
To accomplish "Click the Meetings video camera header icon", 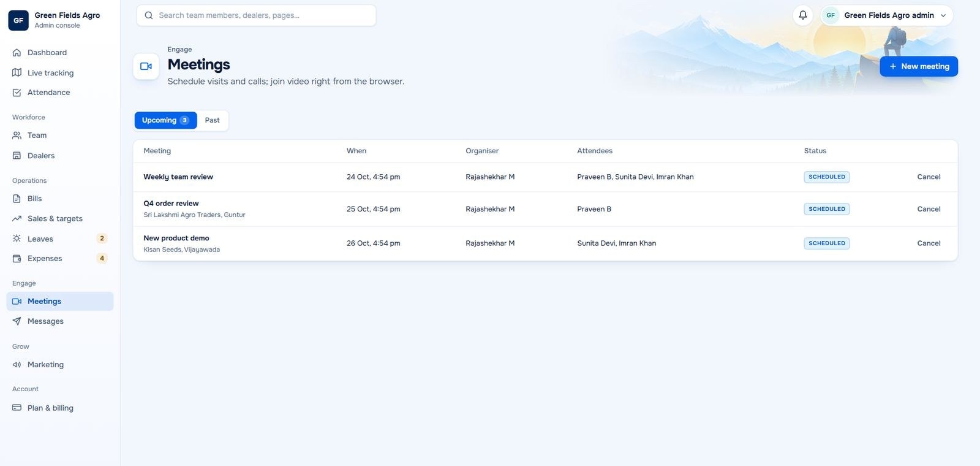I will (146, 66).
